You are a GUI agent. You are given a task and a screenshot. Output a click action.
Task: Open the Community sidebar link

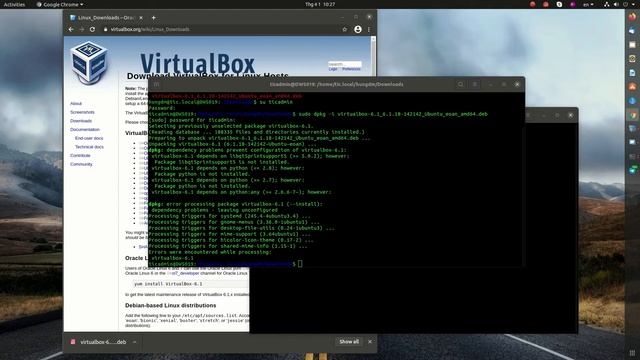point(81,164)
